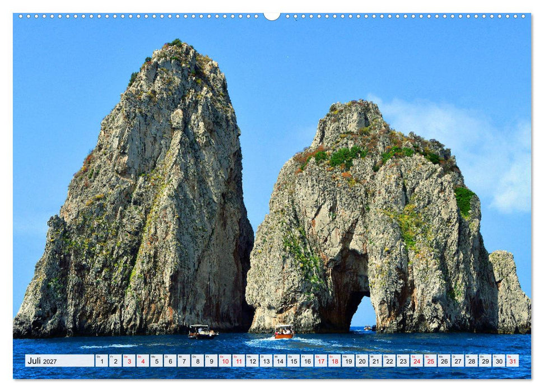Click day 18 red Sunday cell
The width and height of the screenshot is (544, 392).
coord(334,361)
